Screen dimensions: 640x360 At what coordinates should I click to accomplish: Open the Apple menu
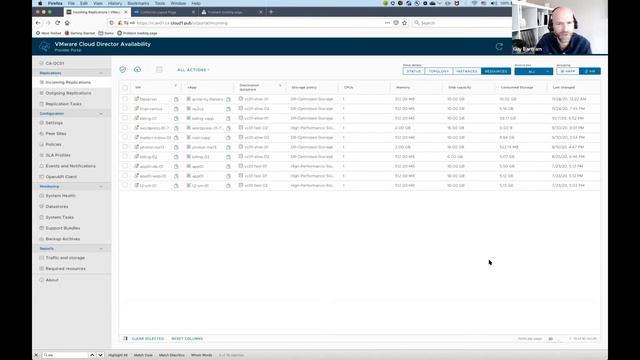pyautogui.click(x=40, y=3)
